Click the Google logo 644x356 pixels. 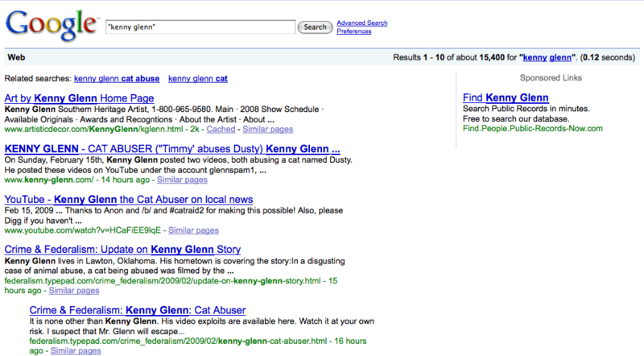(x=50, y=26)
